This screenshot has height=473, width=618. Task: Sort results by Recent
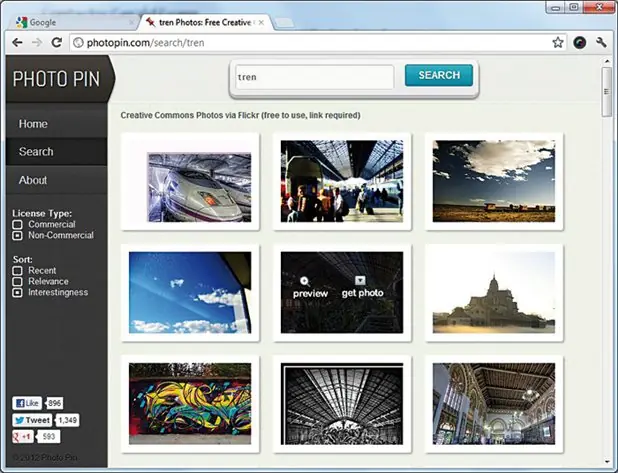point(17,271)
